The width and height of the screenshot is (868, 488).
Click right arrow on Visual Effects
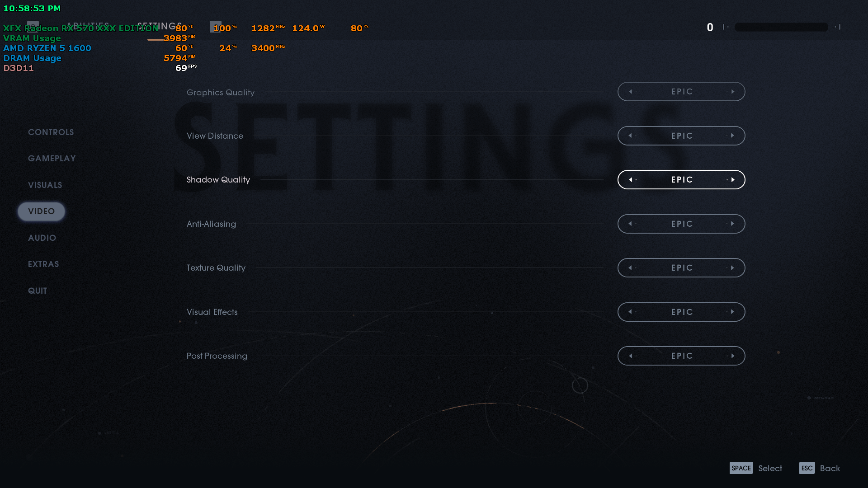(x=733, y=312)
